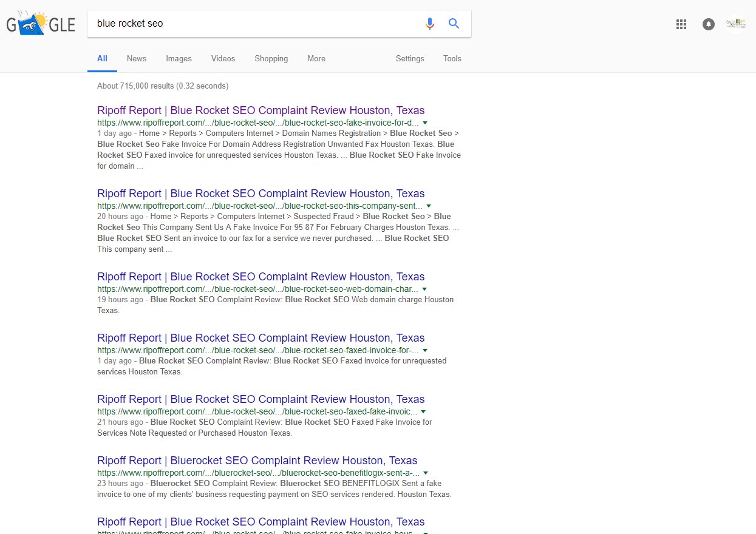Image resolution: width=756 pixels, height=534 pixels.
Task: Click the "23 hours ago" timestamp
Action: (120, 484)
